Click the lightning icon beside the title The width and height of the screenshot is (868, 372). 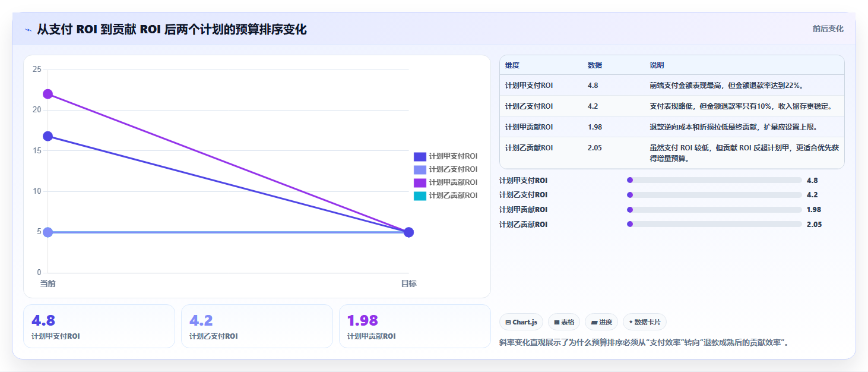click(x=28, y=30)
